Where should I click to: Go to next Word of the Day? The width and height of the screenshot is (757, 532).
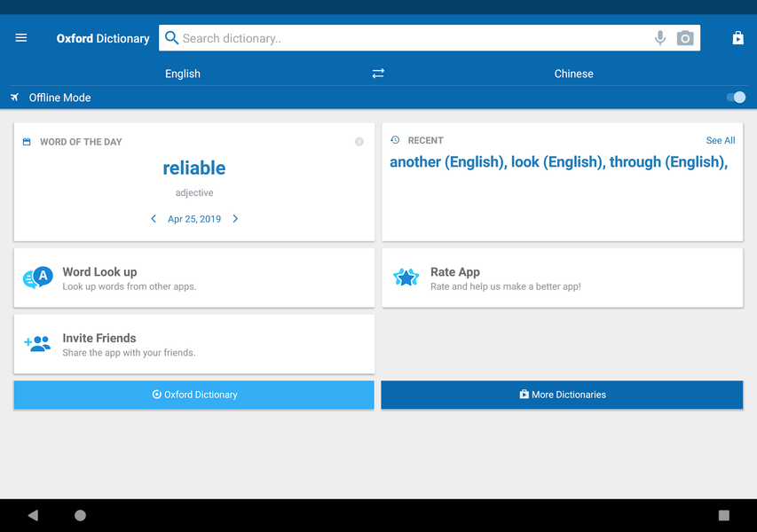pos(235,219)
